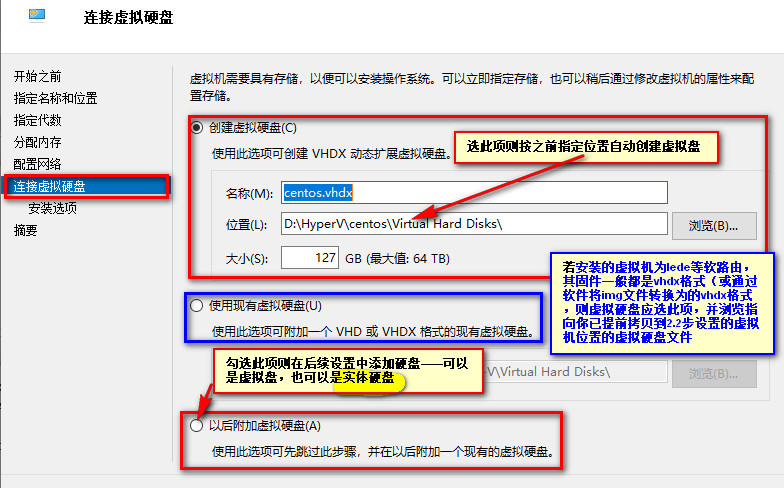This screenshot has width=784, height=488.
Task: Click the 大小(S) field showing 127
Action: point(310,258)
